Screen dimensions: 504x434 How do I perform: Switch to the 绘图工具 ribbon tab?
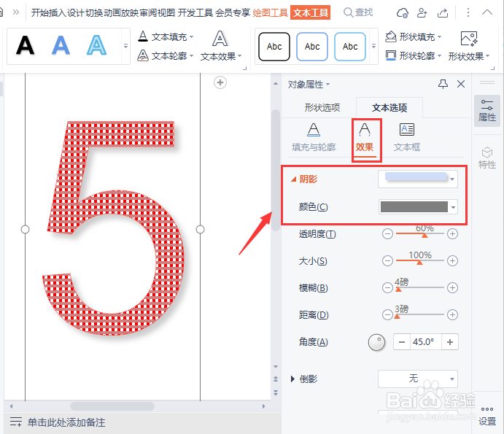(271, 12)
